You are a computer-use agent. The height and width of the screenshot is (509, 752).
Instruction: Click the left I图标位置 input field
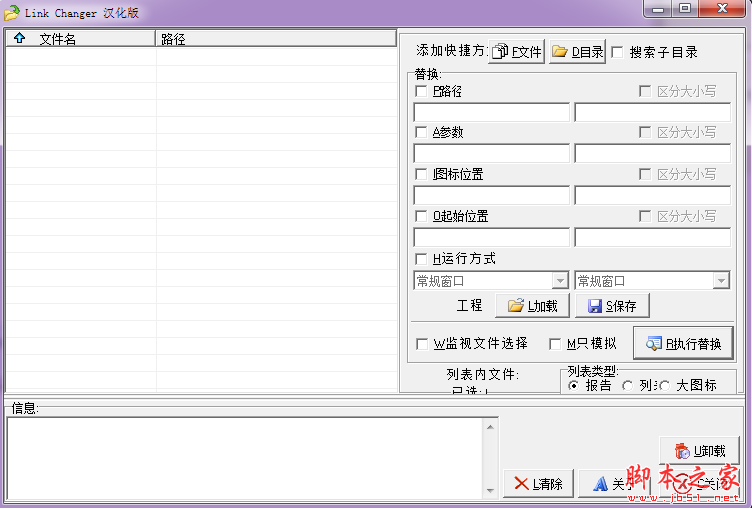[x=492, y=195]
